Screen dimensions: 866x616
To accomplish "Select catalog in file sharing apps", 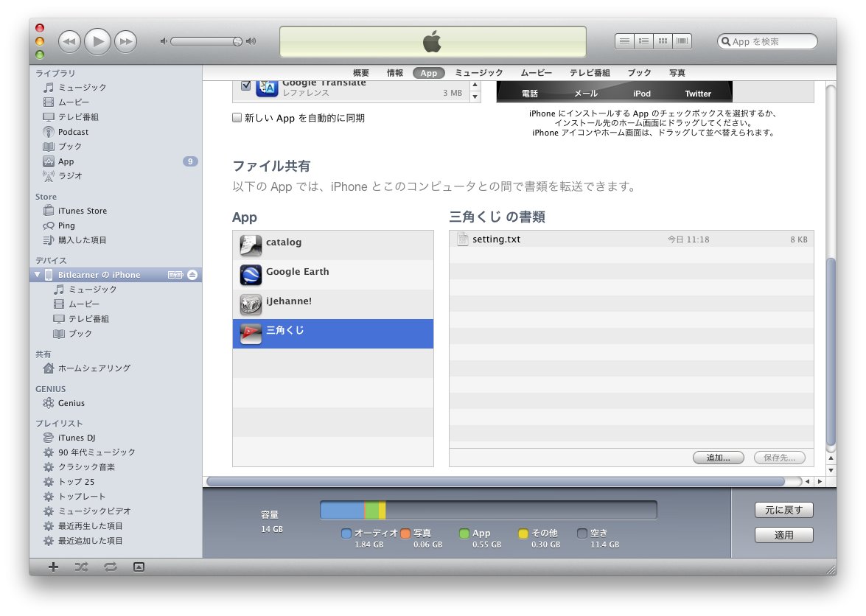I will point(333,245).
